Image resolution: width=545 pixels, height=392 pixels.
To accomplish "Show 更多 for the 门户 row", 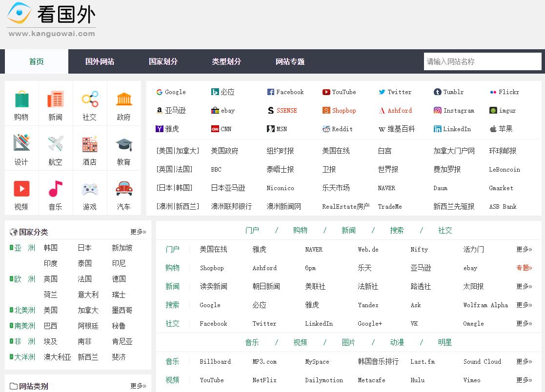I will click(x=524, y=249).
